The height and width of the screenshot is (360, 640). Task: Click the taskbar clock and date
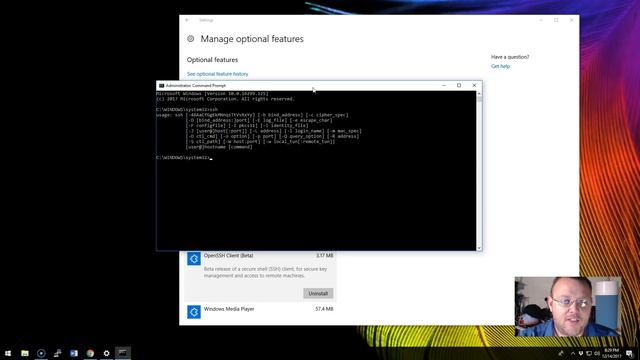611,353
